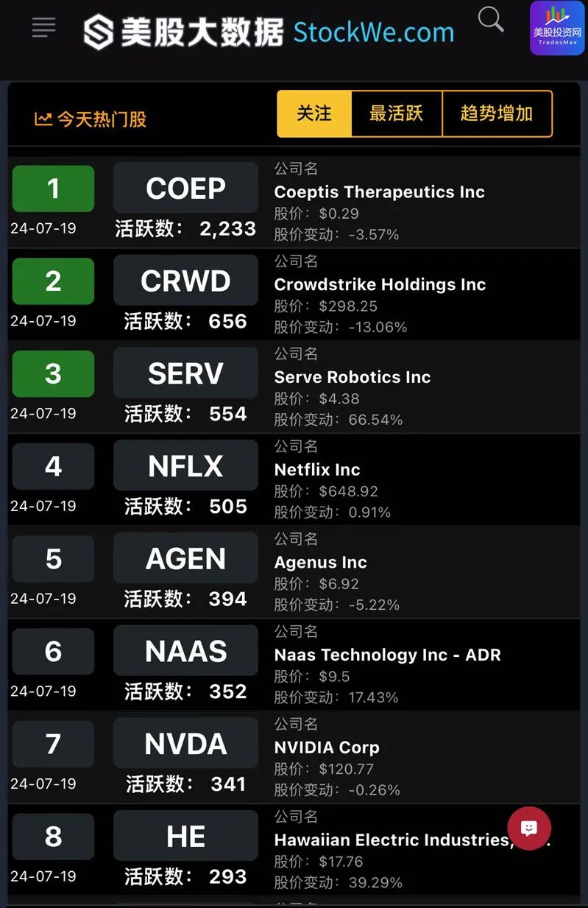Open the red chat bubble icon
588x908 pixels.
click(528, 828)
